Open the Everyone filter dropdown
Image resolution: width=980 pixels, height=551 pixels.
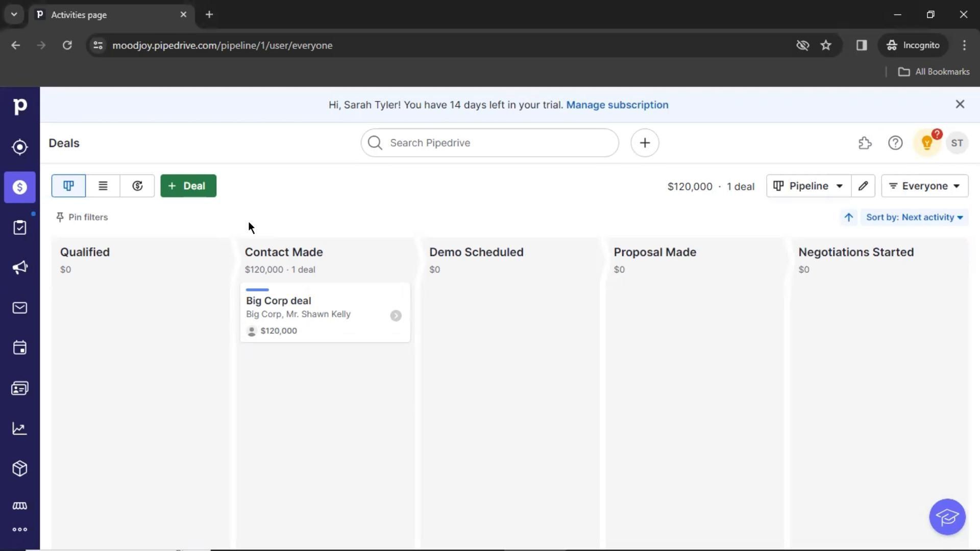click(924, 186)
